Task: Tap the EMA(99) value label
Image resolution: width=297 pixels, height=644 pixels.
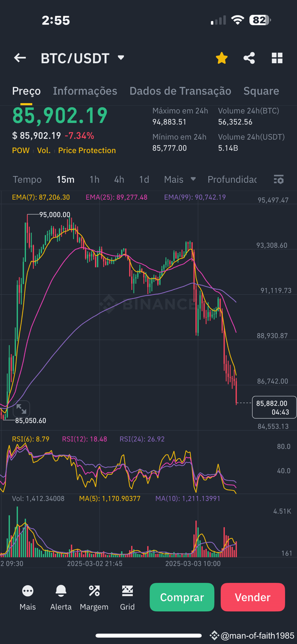Action: click(x=195, y=197)
